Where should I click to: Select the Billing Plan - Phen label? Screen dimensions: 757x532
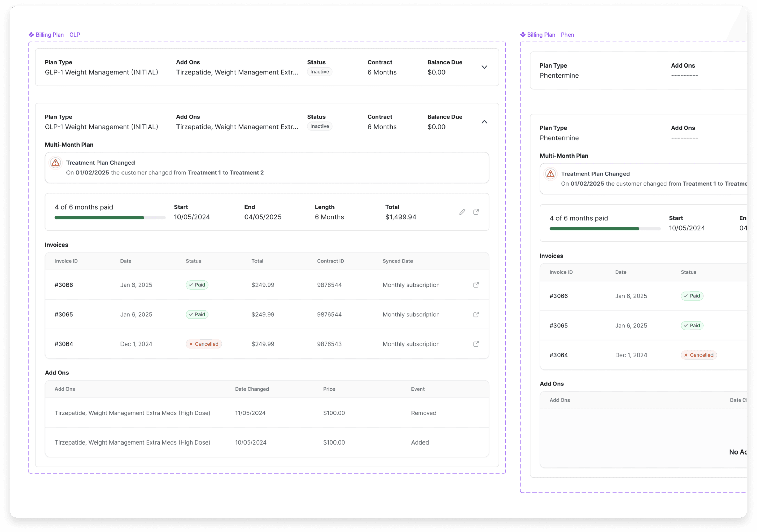tap(551, 35)
